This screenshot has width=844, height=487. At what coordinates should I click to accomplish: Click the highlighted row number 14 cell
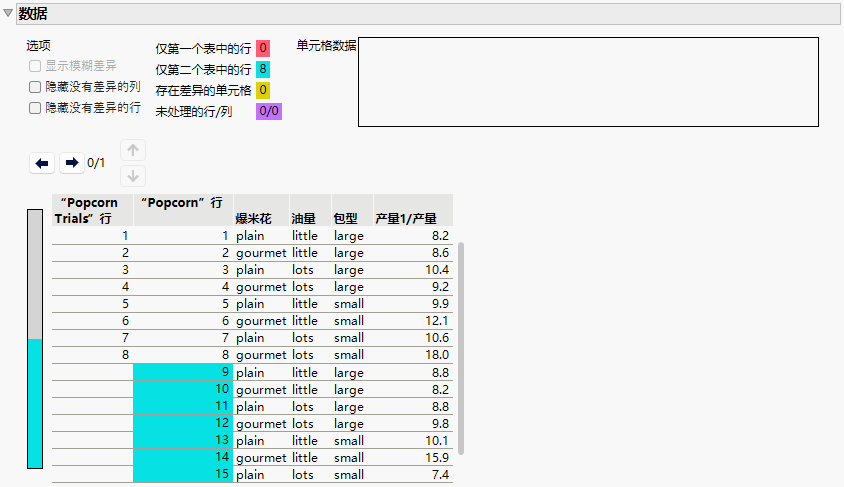pos(183,457)
